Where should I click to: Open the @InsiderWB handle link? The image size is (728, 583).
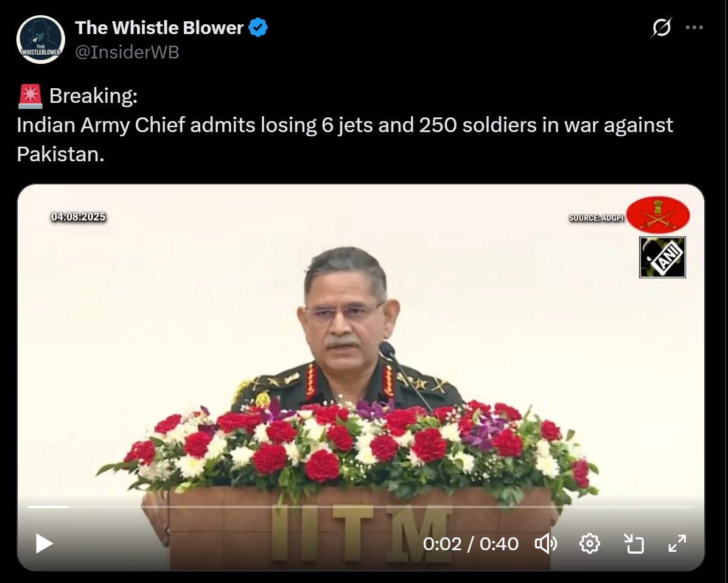(x=127, y=52)
